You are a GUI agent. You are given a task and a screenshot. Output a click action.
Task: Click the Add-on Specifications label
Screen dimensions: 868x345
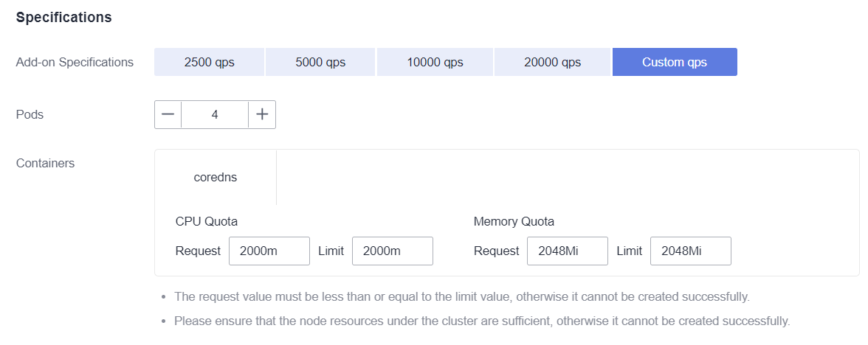pyautogui.click(x=75, y=62)
